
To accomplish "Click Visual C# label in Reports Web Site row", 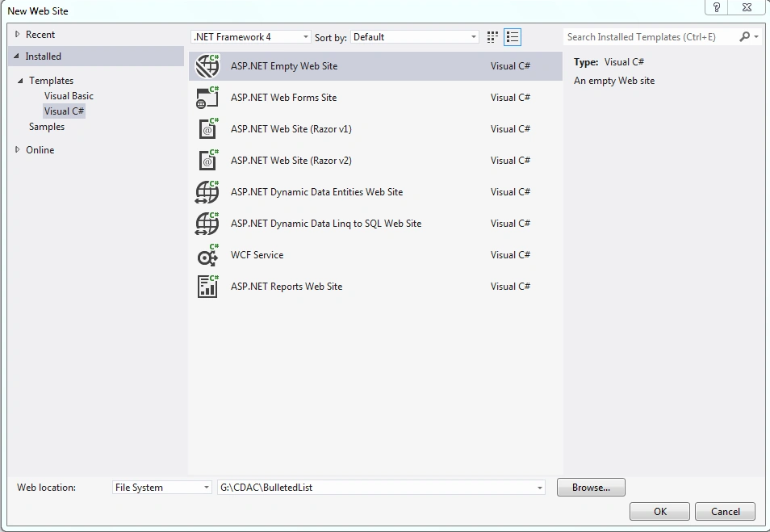I will (x=510, y=286).
